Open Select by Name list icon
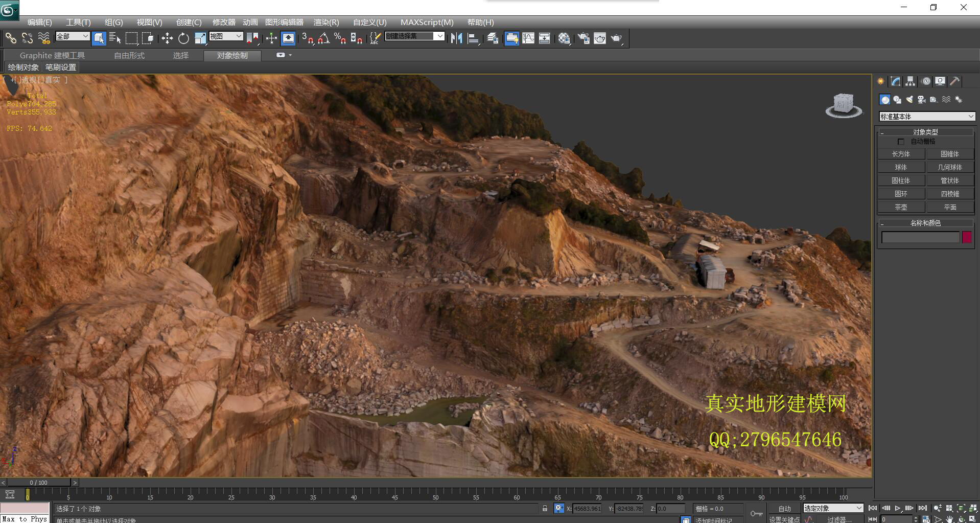 (115, 38)
